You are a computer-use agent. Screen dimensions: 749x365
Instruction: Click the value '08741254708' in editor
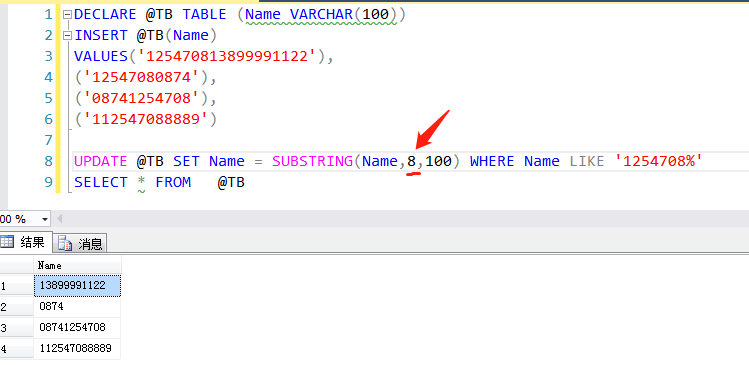click(146, 98)
